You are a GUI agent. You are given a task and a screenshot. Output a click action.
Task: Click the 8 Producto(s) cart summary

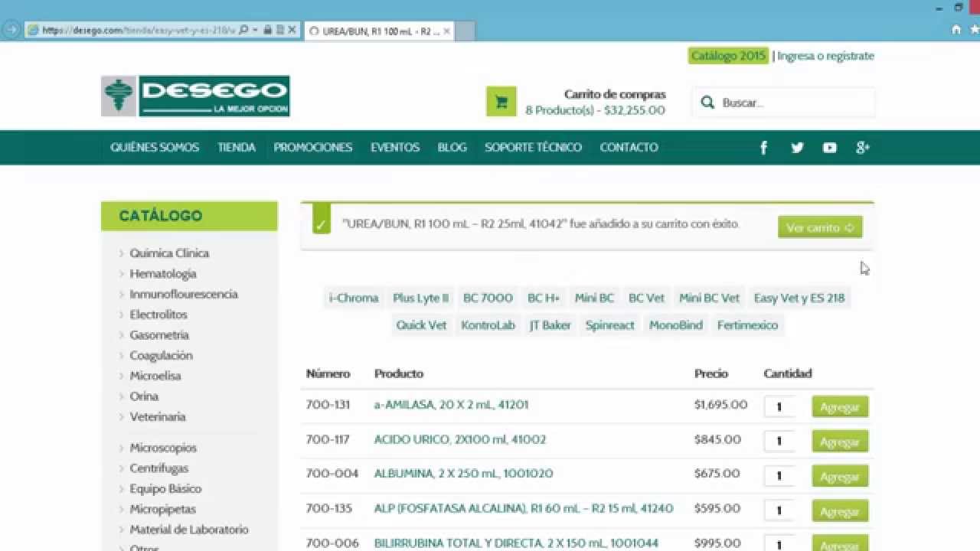[x=595, y=110]
